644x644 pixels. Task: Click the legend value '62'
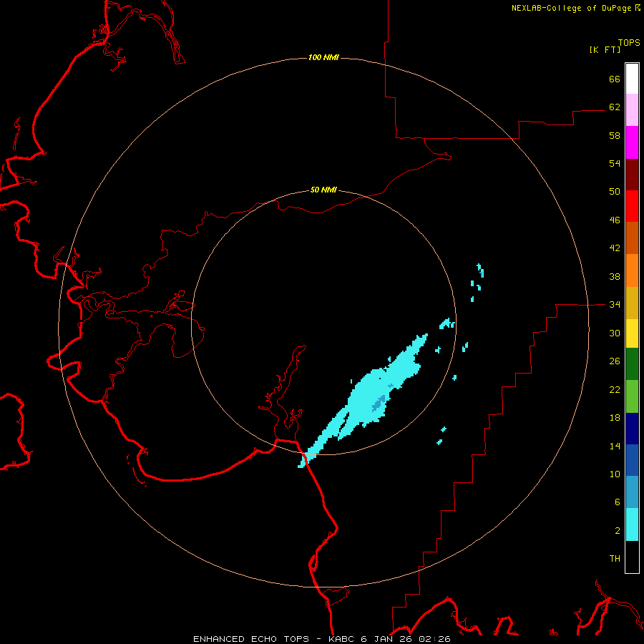tap(615, 107)
